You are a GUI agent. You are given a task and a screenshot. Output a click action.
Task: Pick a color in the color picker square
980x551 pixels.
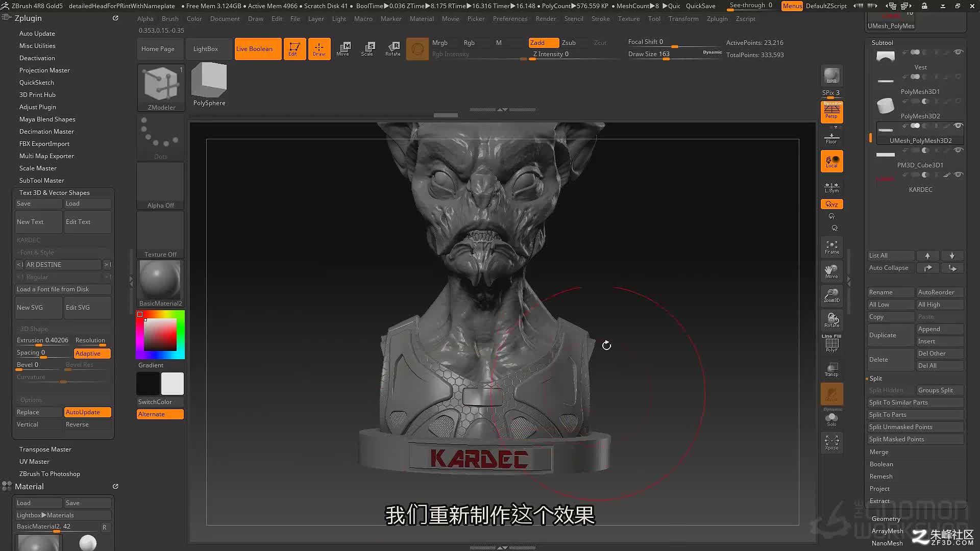tap(160, 335)
